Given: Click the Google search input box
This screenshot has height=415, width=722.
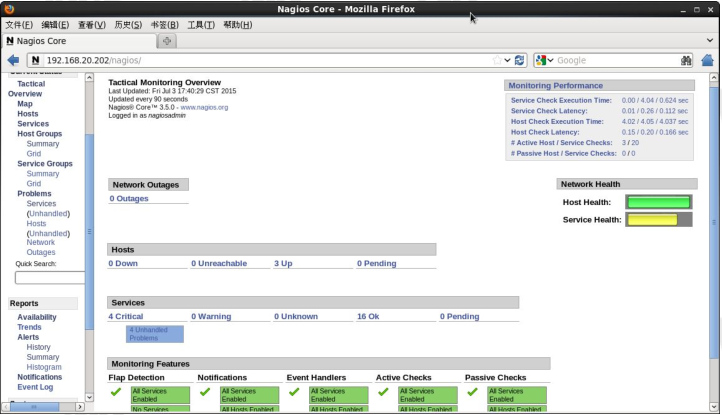Looking at the screenshot, I should click(617, 60).
